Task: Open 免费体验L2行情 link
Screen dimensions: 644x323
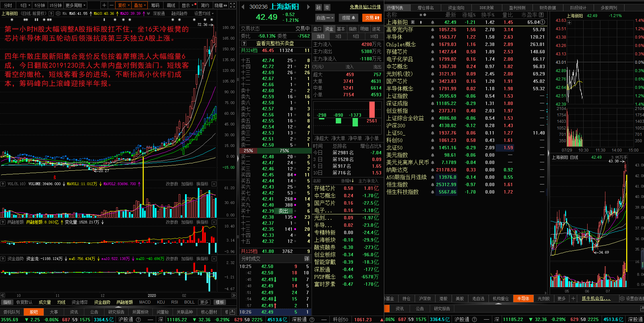Action: pos(365,7)
